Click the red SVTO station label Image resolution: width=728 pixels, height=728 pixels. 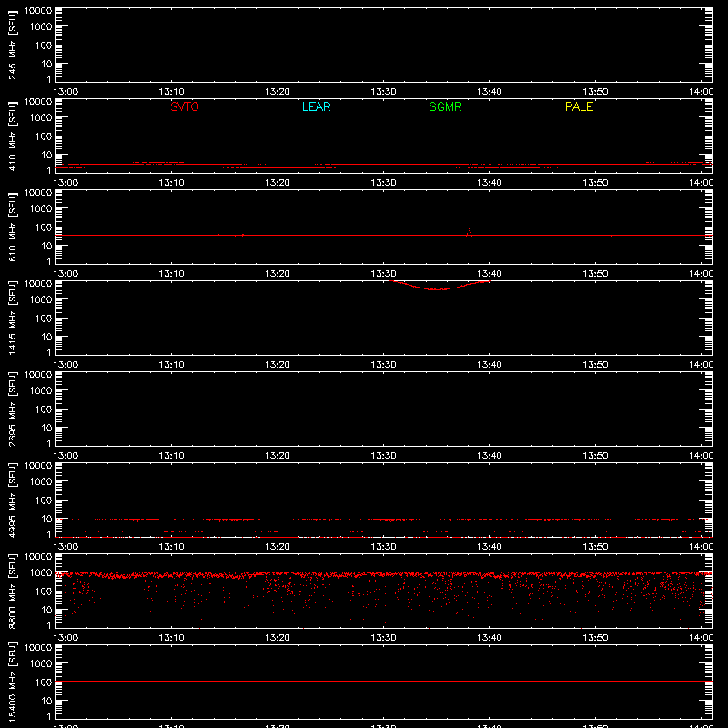click(x=185, y=106)
